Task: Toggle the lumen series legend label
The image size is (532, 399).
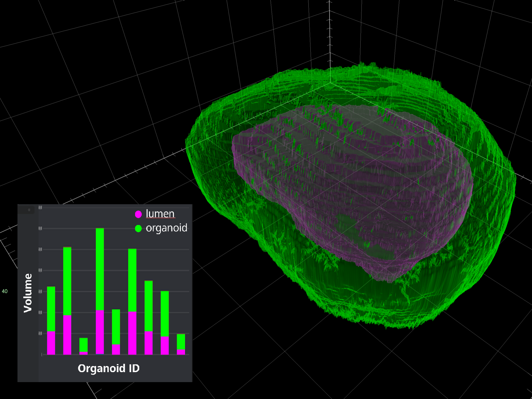Action: point(160,214)
